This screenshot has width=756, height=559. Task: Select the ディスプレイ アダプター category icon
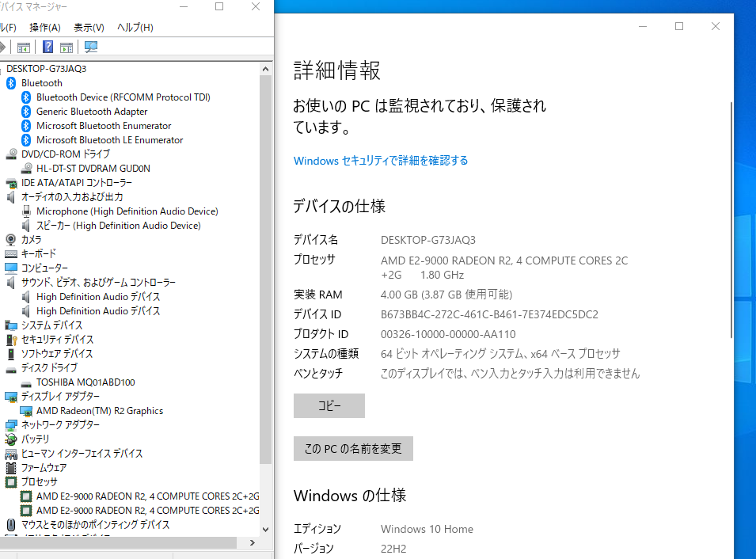11,397
